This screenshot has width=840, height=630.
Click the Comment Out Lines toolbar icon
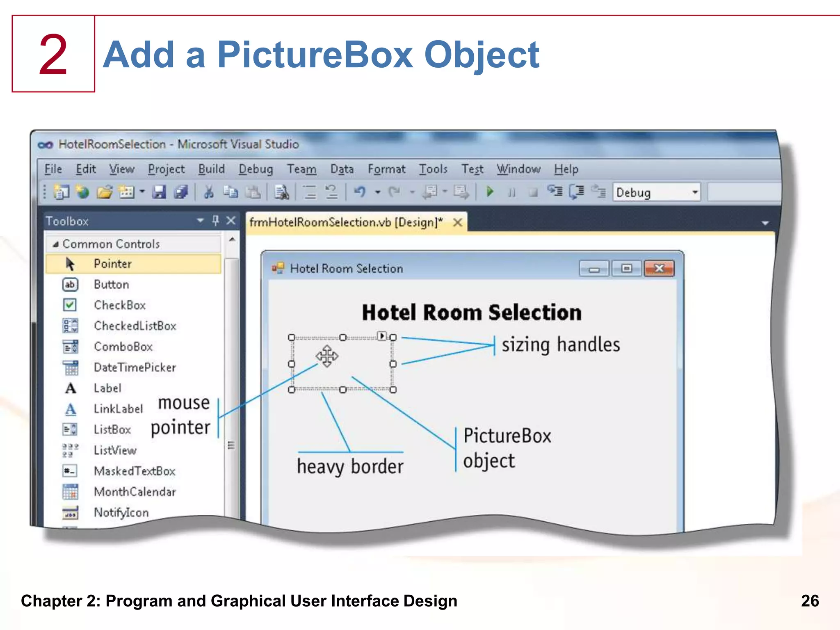pyautogui.click(x=310, y=192)
